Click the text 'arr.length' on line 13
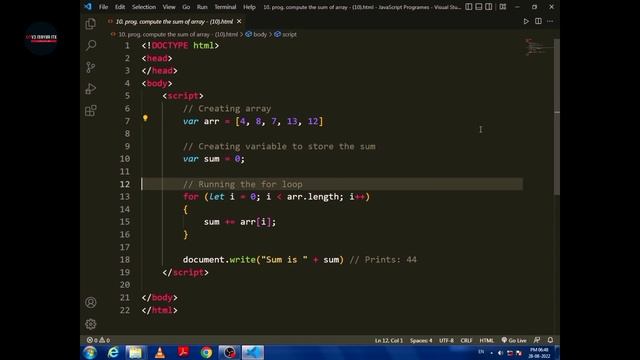Image resolution: width=640 pixels, height=360 pixels. pyautogui.click(x=313, y=197)
